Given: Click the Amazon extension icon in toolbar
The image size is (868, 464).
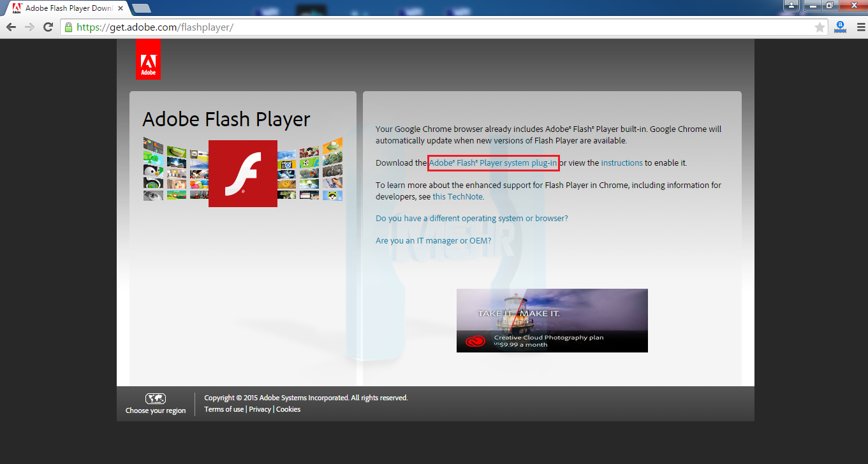Looking at the screenshot, I should click(x=840, y=27).
